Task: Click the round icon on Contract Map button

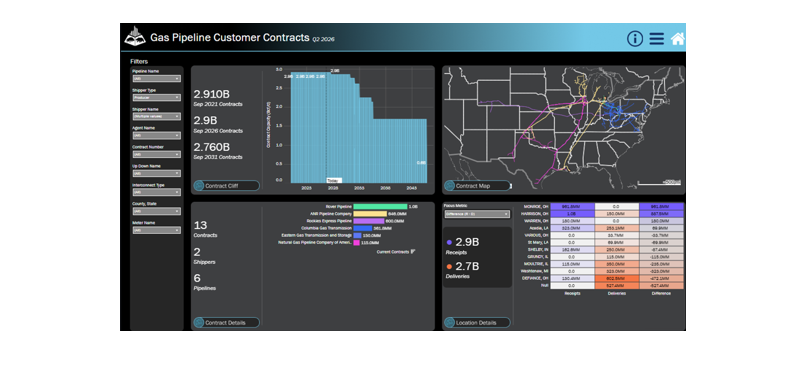Action: click(x=449, y=186)
